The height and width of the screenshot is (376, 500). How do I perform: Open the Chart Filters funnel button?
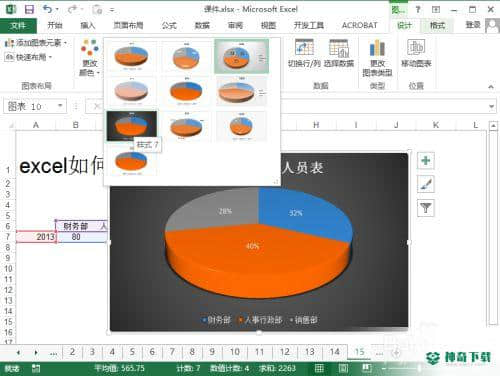pyautogui.click(x=426, y=208)
